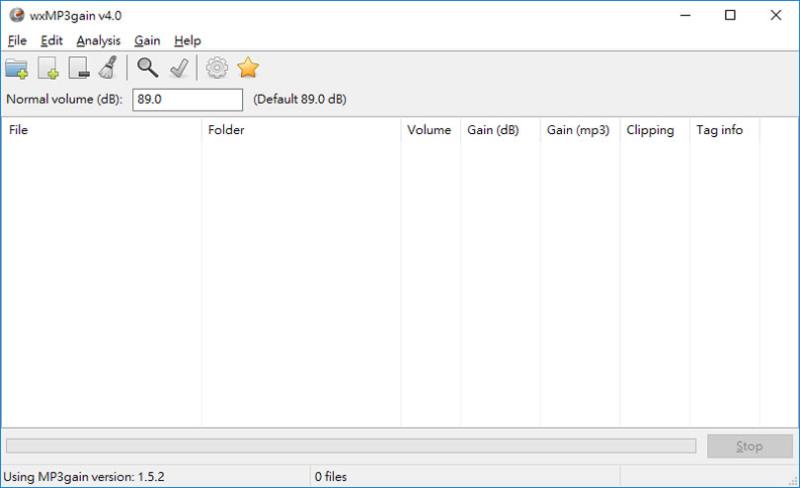
Task: Click the 'Normal volume (dB):' label
Action: pos(64,99)
